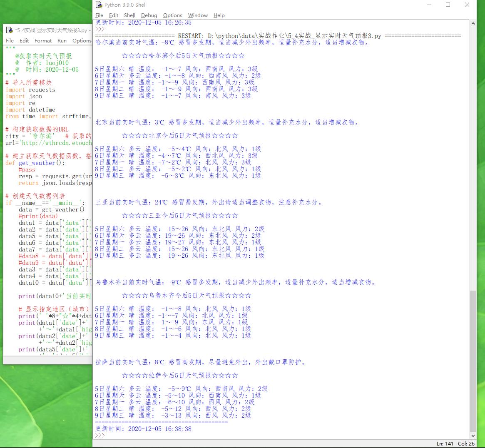
Task: Click shell scrollbar down arrow
Action: pyautogui.click(x=473, y=436)
